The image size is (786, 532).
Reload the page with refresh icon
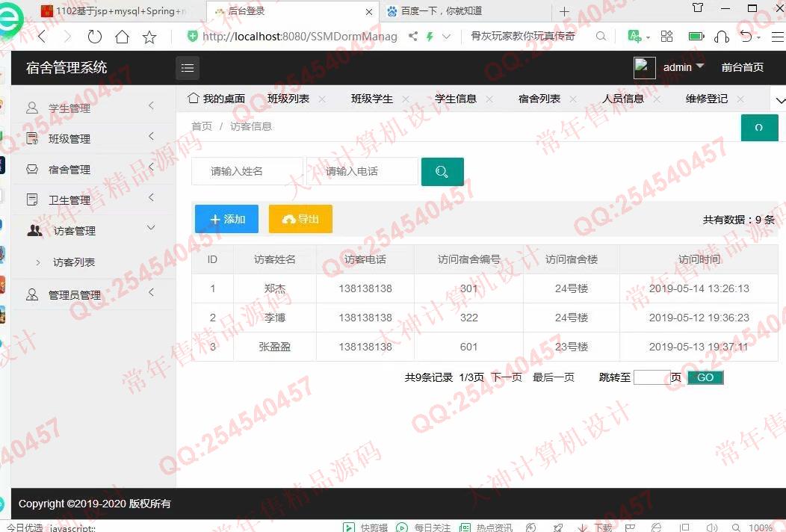click(x=94, y=37)
